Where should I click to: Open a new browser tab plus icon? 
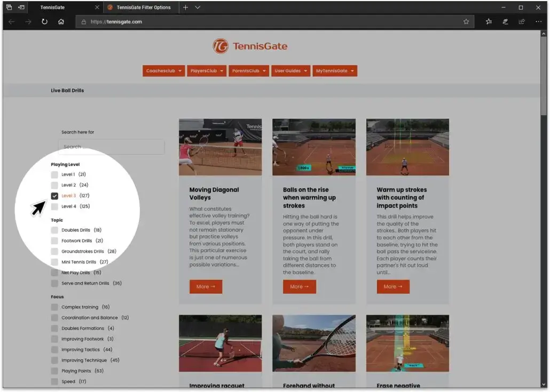(x=185, y=7)
